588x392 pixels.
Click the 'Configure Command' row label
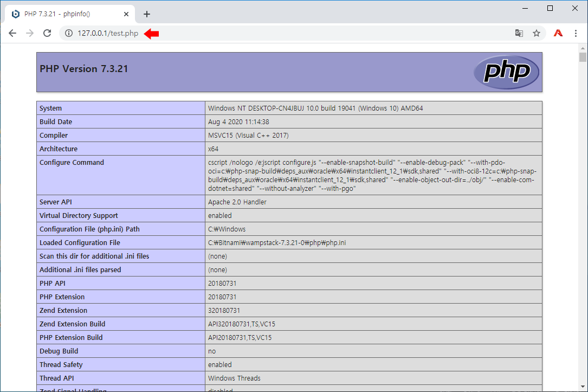click(72, 163)
